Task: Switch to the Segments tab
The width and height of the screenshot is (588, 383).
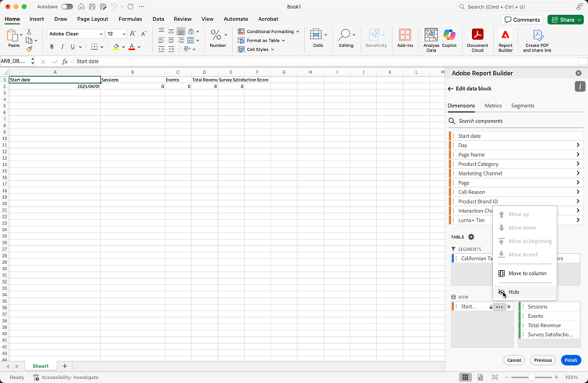Action: 523,106
